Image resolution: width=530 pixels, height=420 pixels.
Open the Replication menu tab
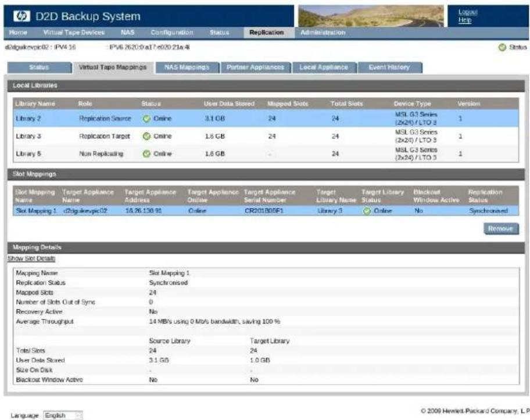(x=266, y=33)
